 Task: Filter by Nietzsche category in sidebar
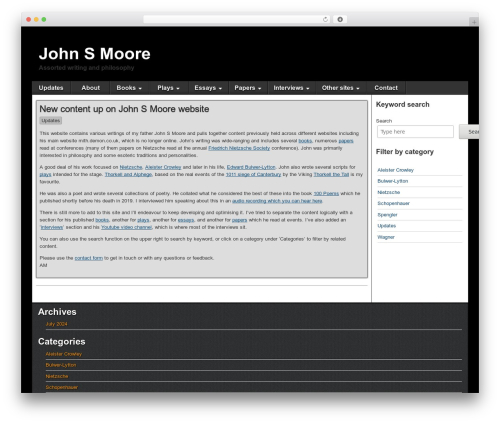pyautogui.click(x=389, y=193)
